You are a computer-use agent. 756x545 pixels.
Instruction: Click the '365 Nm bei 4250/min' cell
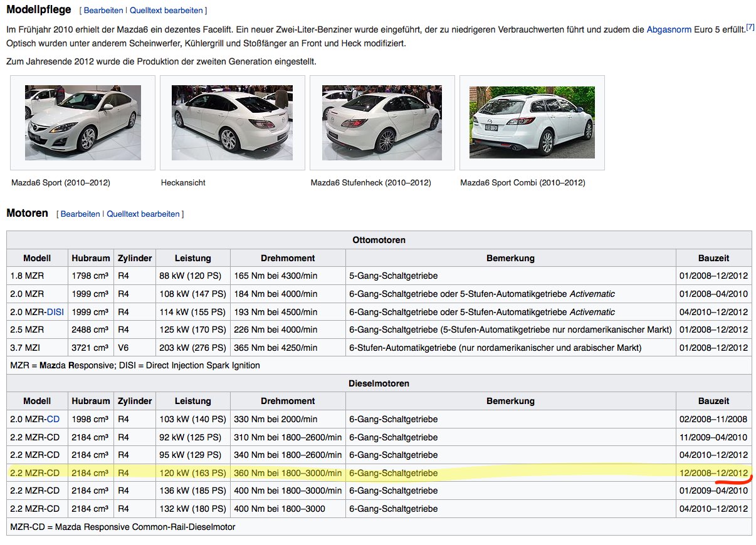288,348
